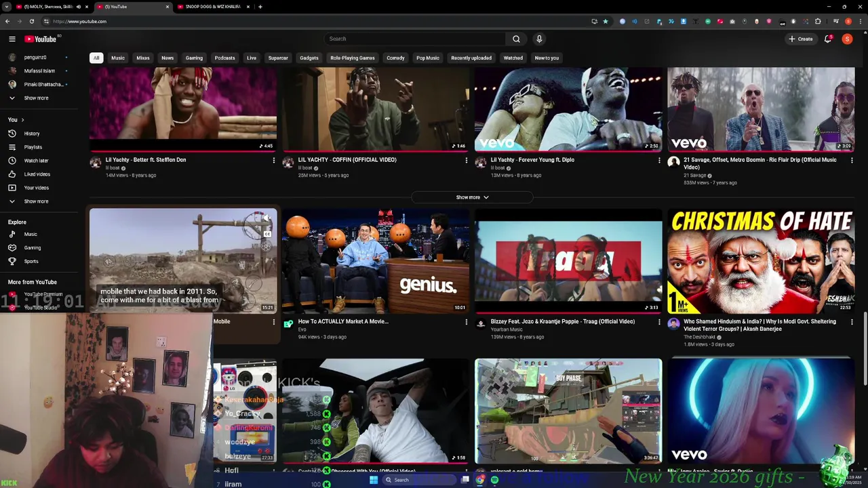The width and height of the screenshot is (868, 488).
Task: Open the browser extensions puzzle icon
Action: pyautogui.click(x=818, y=21)
